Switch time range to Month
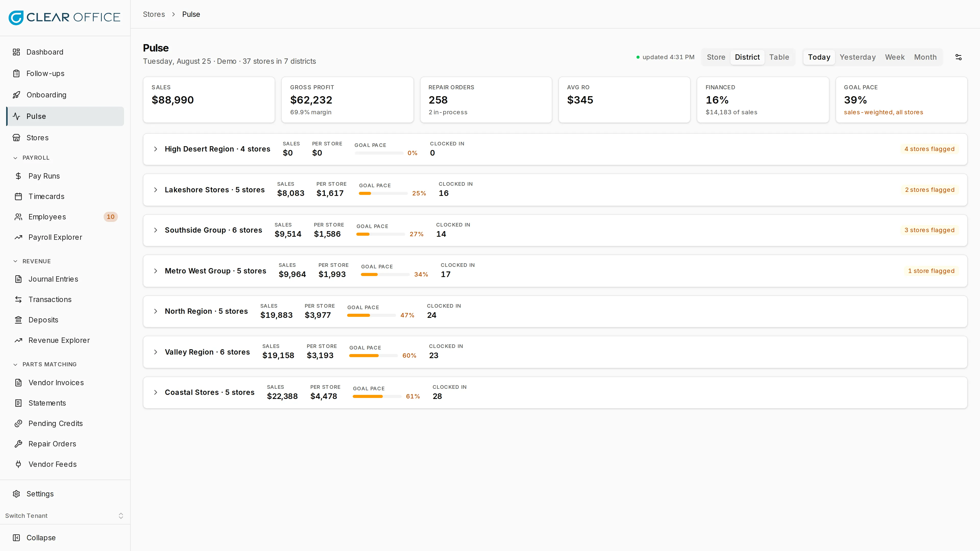 925,57
